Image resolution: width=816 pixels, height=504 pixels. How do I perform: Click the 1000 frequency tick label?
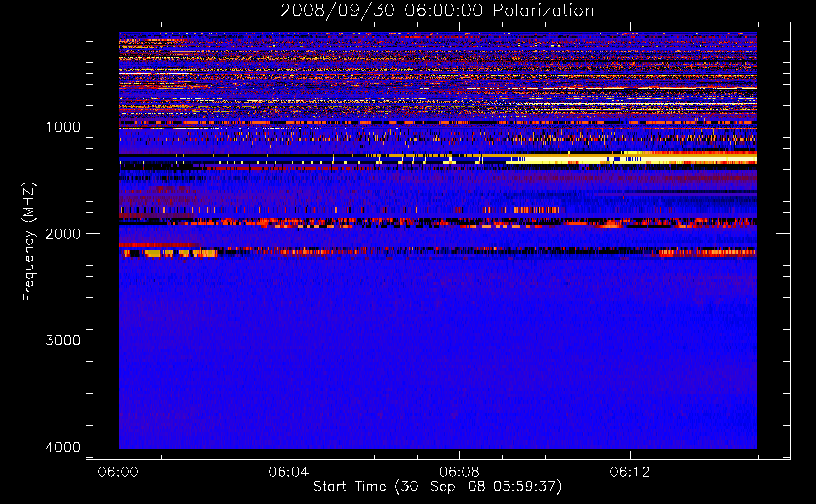(x=64, y=127)
